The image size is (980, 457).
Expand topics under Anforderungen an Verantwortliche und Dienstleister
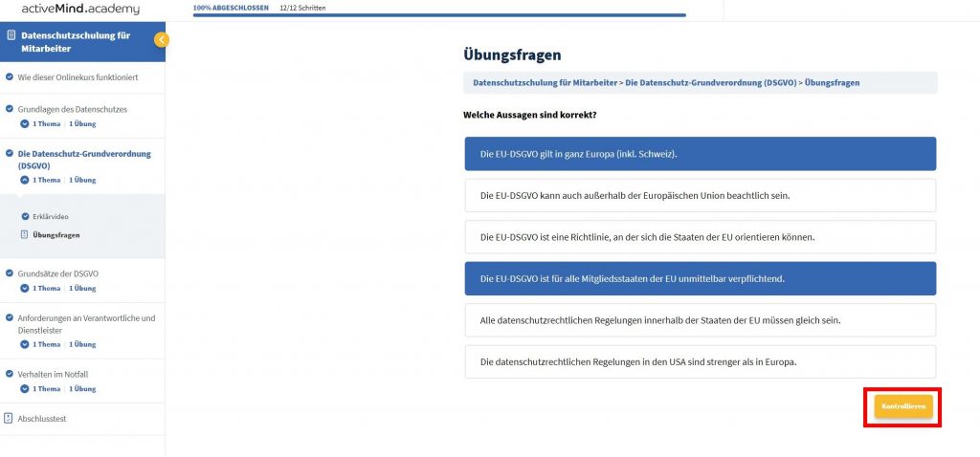[x=24, y=344]
